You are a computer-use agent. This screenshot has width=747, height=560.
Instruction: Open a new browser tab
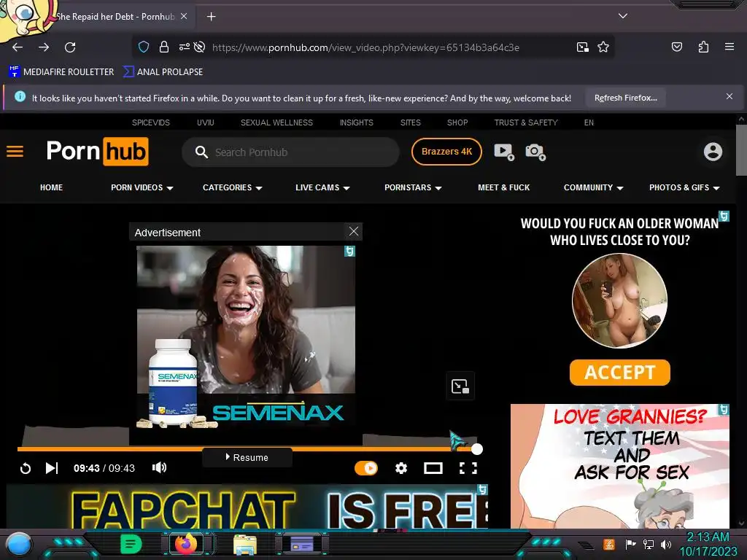tap(211, 17)
